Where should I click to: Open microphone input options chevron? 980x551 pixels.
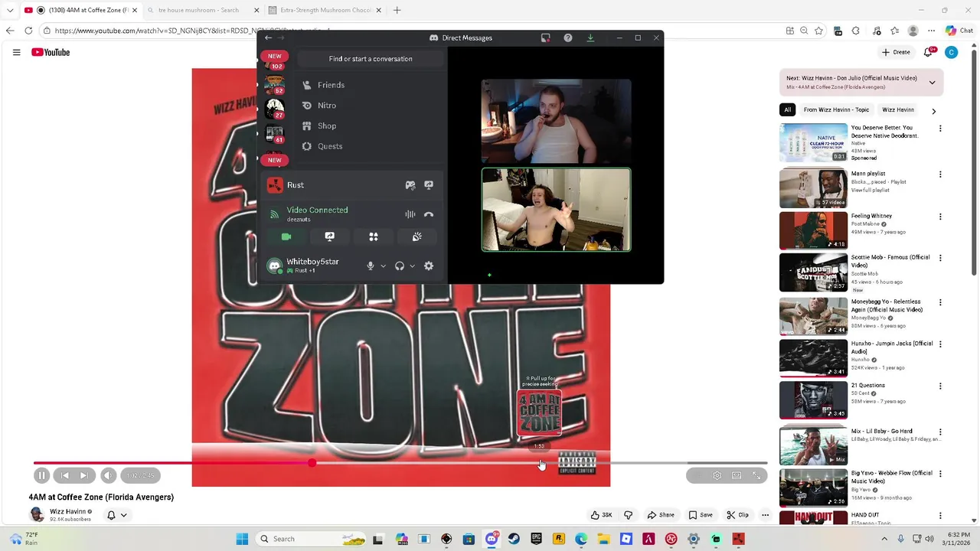coord(383,266)
